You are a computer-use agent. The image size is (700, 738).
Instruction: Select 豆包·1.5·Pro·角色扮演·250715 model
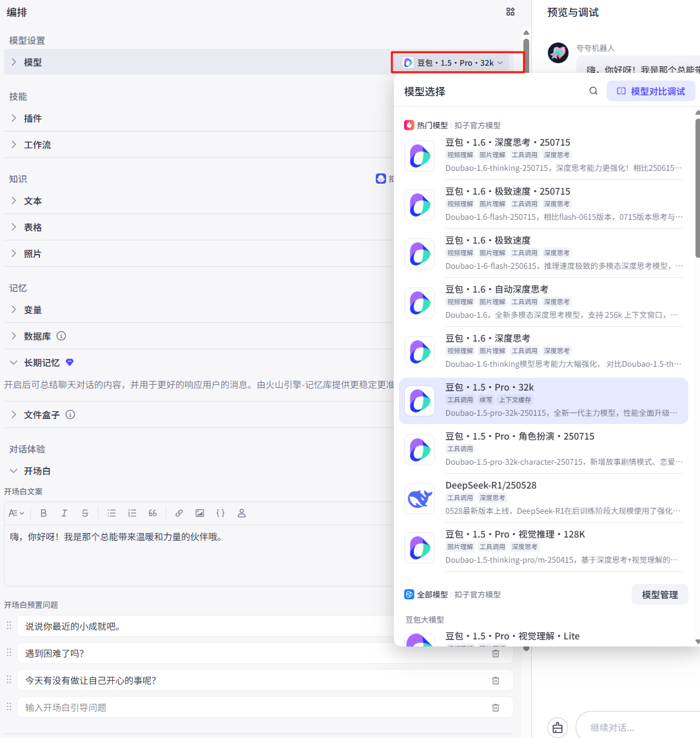pos(543,449)
